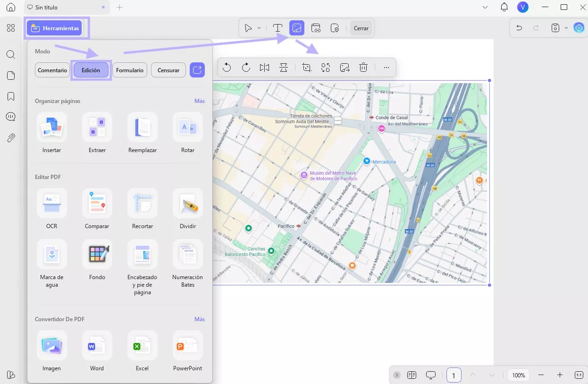Viewport: 588px width, 384px height.
Task: Switch to Formulario mode
Action: tap(130, 70)
